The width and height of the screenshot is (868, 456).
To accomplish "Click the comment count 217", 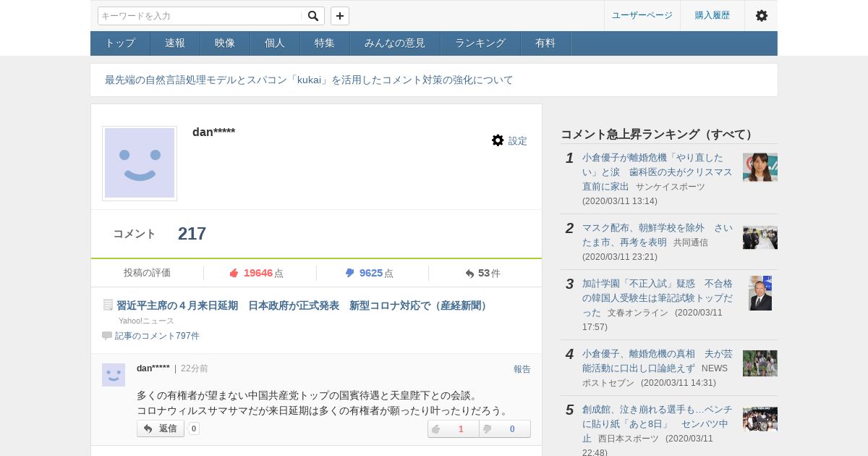I will click(192, 234).
